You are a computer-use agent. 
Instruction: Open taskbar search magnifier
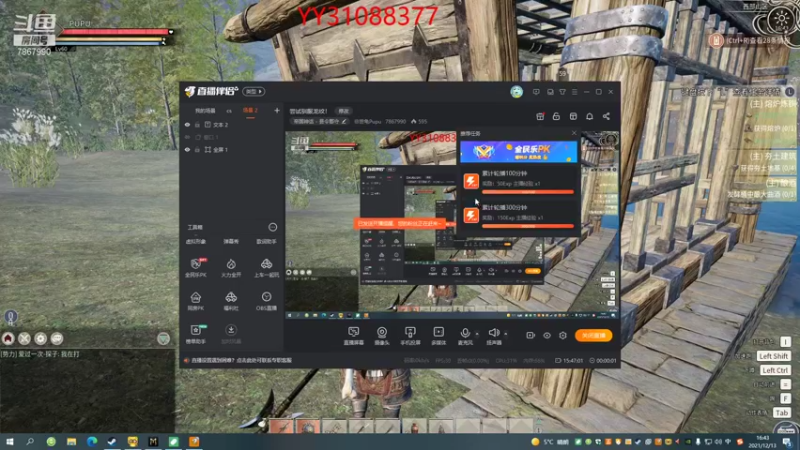click(x=30, y=442)
